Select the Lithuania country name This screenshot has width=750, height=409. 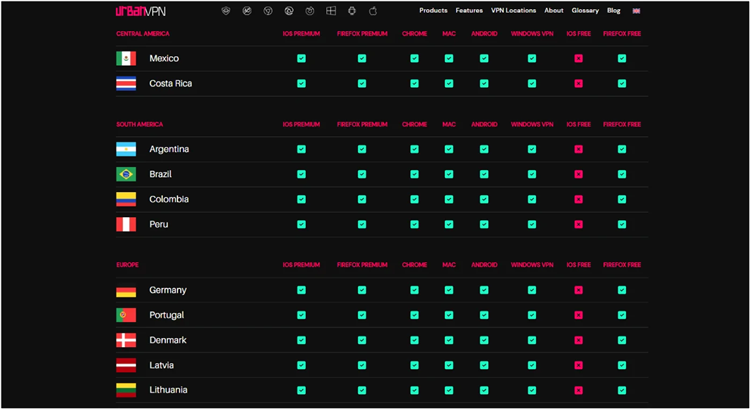(x=168, y=390)
